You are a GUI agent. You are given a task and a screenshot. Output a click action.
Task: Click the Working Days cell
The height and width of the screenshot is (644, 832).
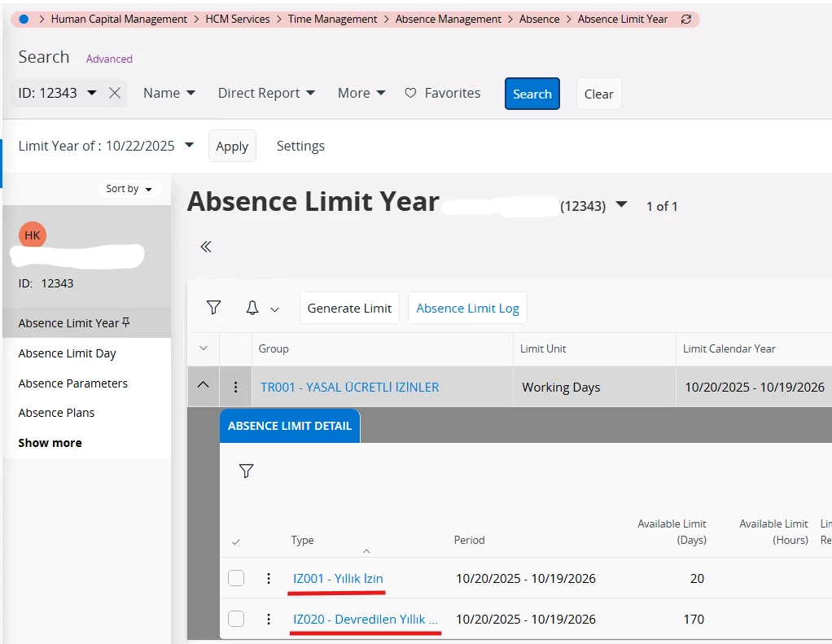click(x=561, y=388)
